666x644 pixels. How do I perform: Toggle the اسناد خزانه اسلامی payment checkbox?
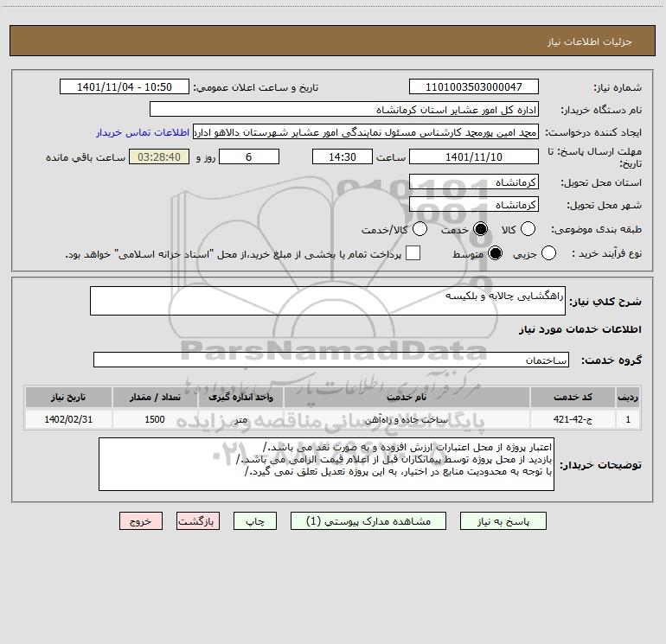413,253
